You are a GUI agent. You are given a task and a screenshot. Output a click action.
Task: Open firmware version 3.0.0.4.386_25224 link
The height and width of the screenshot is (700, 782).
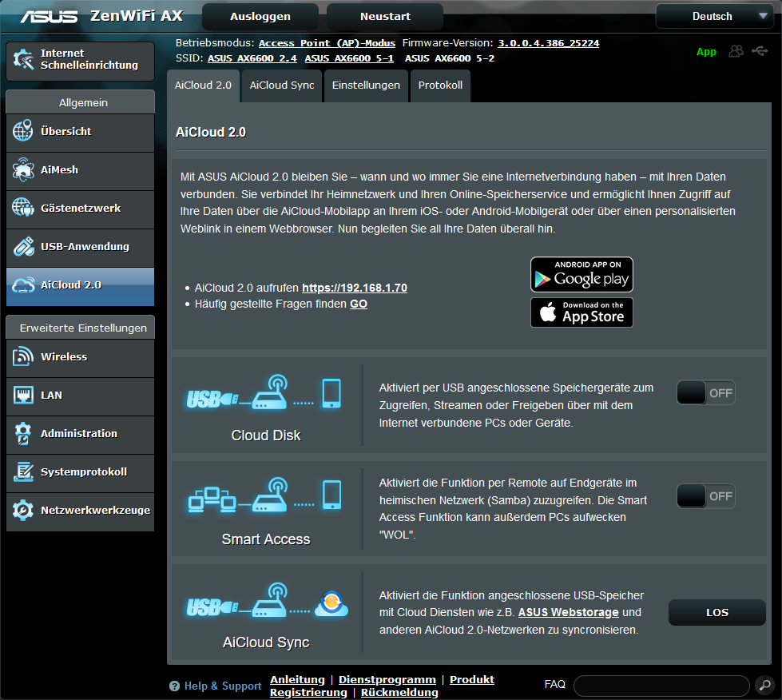(549, 43)
